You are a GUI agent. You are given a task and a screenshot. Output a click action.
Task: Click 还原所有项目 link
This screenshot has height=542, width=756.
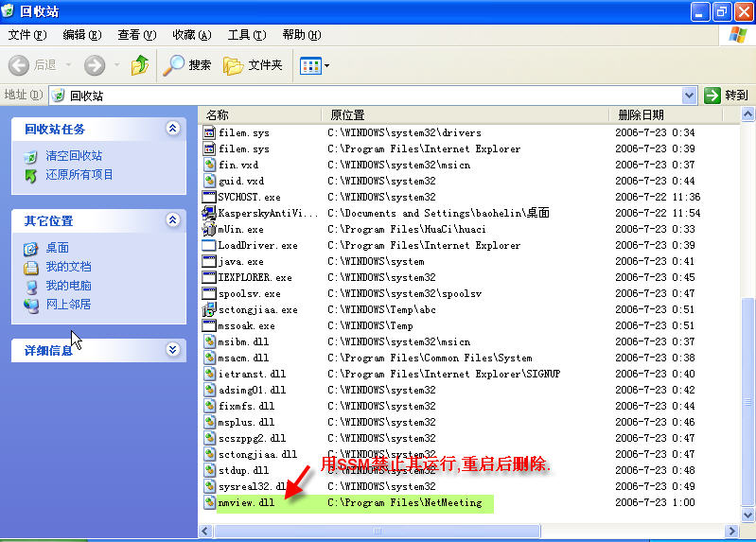[79, 175]
